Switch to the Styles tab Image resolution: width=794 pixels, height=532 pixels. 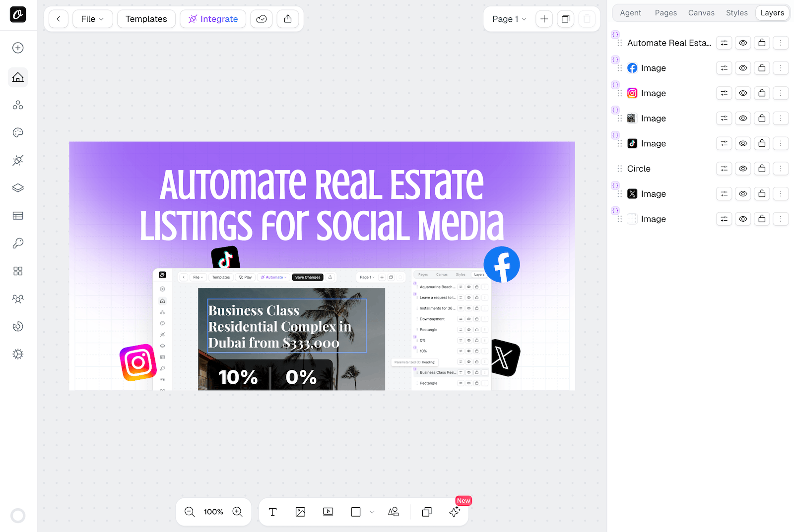pyautogui.click(x=736, y=13)
